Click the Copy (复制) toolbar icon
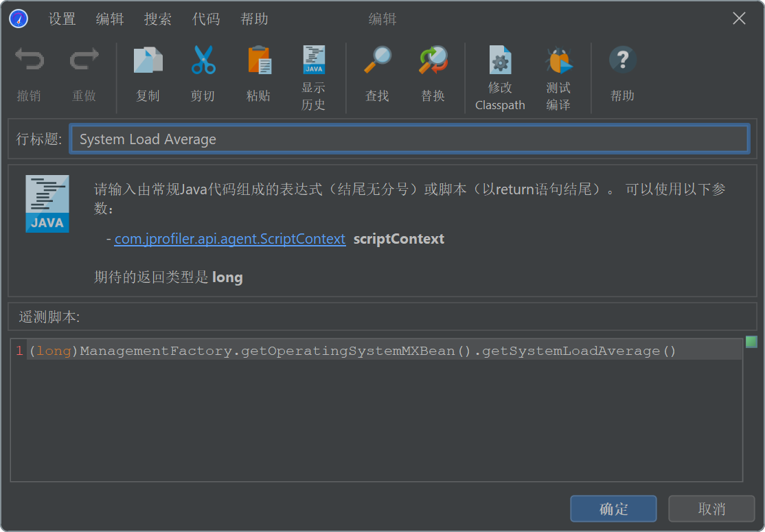This screenshot has height=532, width=765. [148, 60]
